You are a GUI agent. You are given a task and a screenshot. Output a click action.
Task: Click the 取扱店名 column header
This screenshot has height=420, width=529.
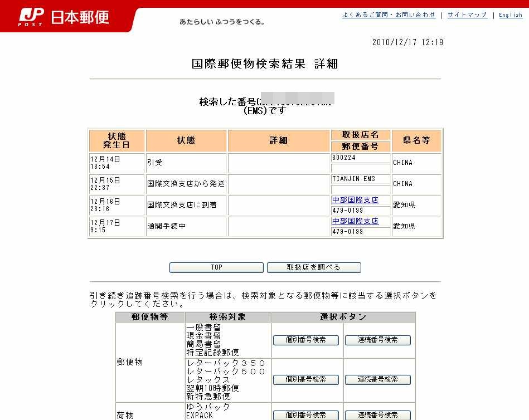[360, 135]
